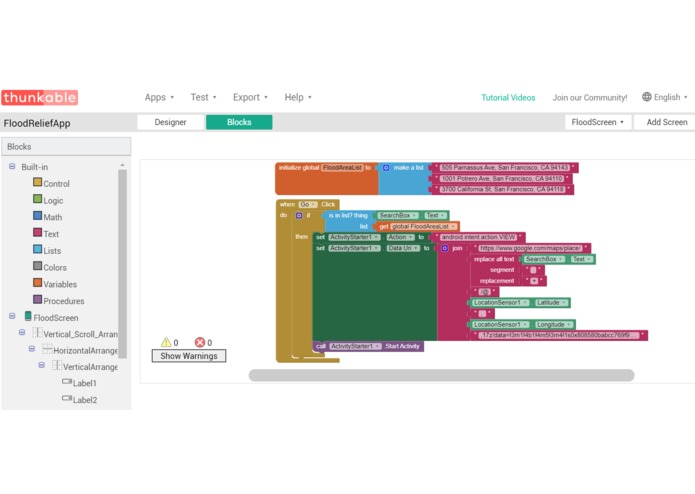Screen dimensions: 695x494
Task: Click the if block mutator gear
Action: (x=299, y=215)
